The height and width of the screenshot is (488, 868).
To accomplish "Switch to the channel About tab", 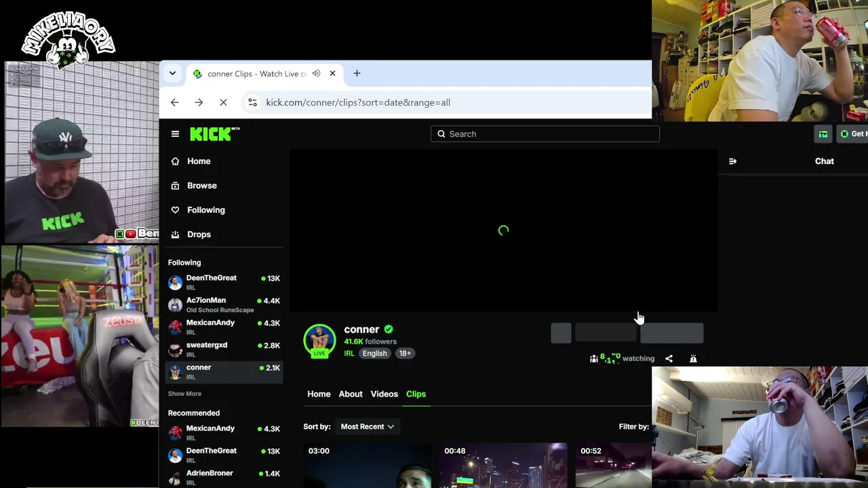I will [351, 394].
